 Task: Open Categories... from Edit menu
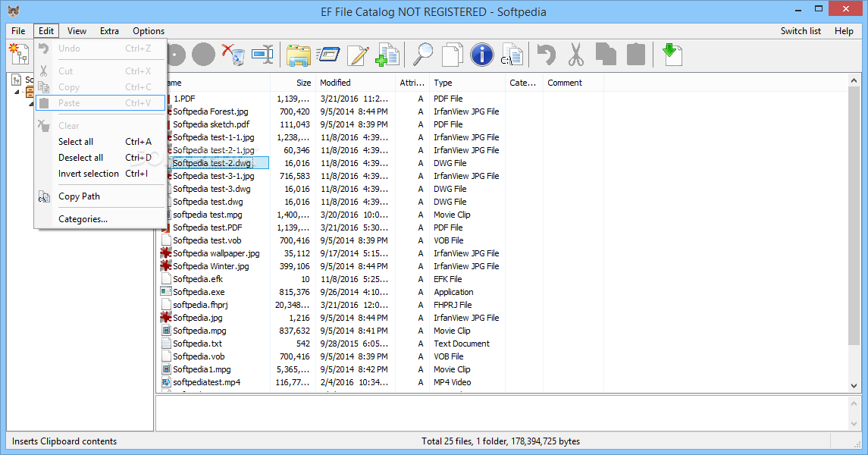click(100, 219)
